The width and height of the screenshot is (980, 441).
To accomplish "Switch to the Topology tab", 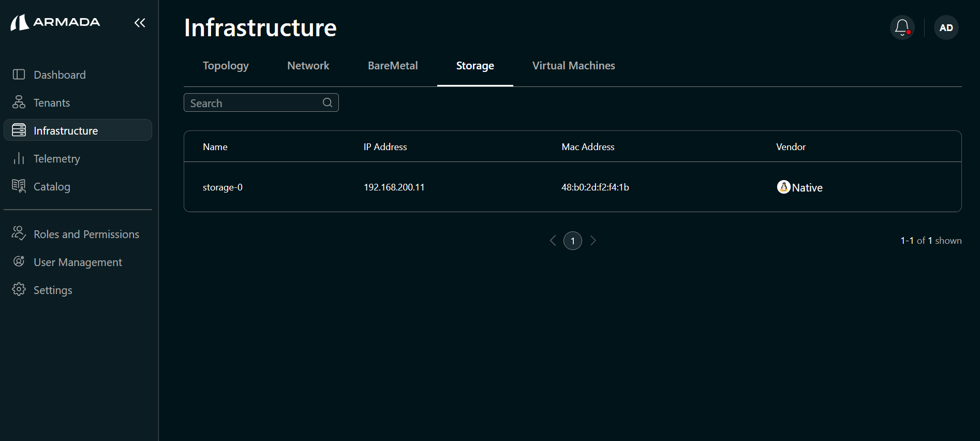I will coord(226,66).
